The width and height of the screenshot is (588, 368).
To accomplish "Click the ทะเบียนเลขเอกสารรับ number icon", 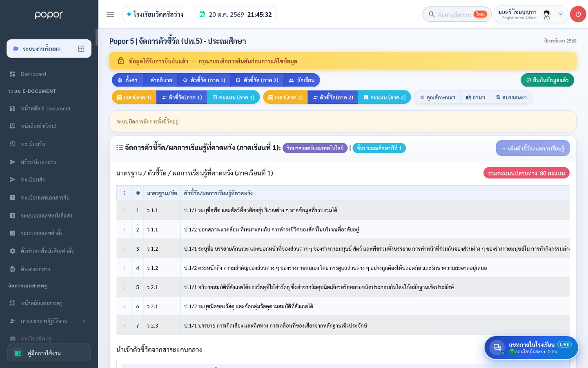I will (13, 197).
